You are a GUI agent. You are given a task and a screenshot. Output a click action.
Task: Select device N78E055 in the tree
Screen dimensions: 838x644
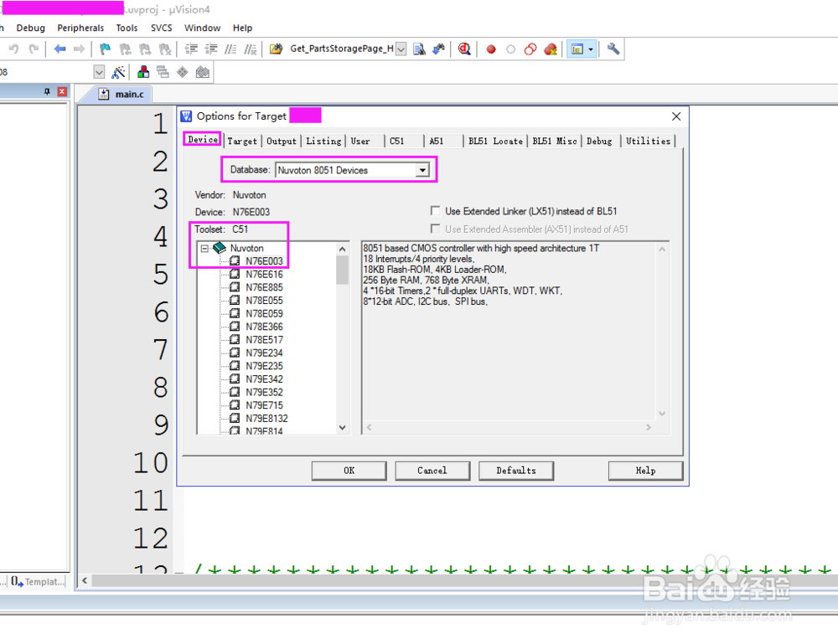(x=264, y=301)
